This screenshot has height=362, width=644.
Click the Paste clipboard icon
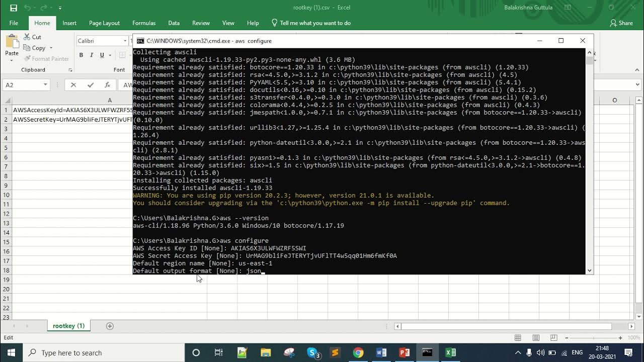click(12, 41)
